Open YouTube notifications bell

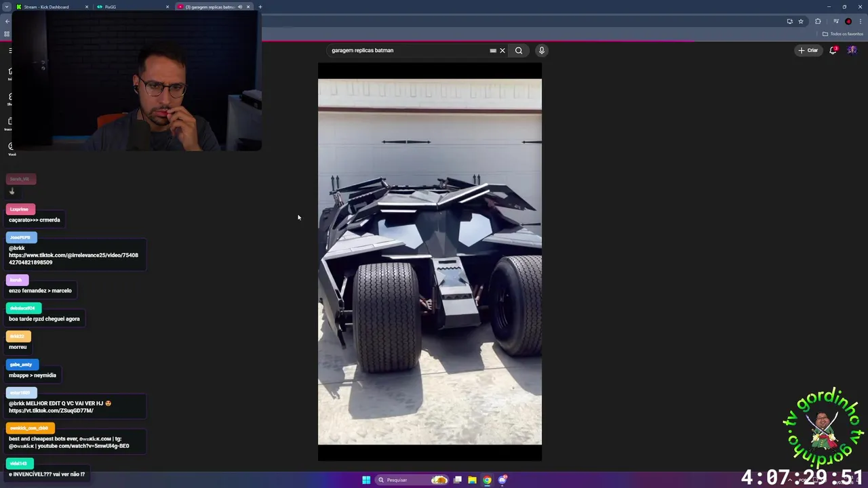pos(833,50)
